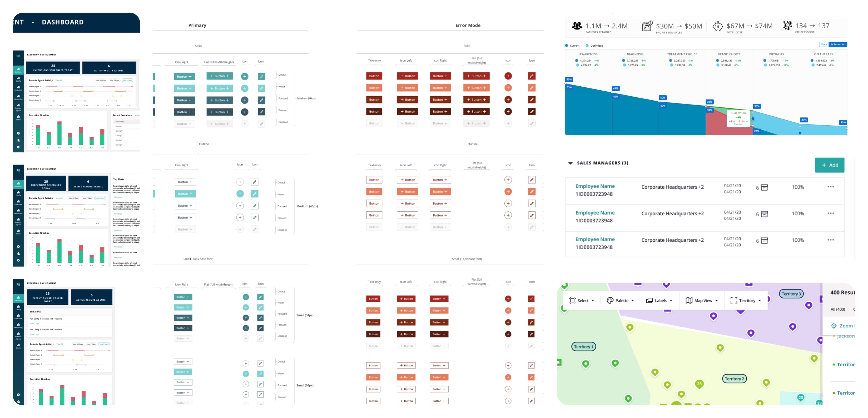Click the Zoom target icon in results panel
This screenshot has height=418, width=868.
click(834, 326)
